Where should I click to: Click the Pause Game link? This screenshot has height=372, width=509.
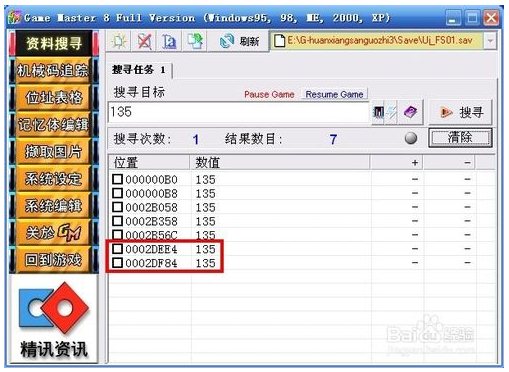269,95
